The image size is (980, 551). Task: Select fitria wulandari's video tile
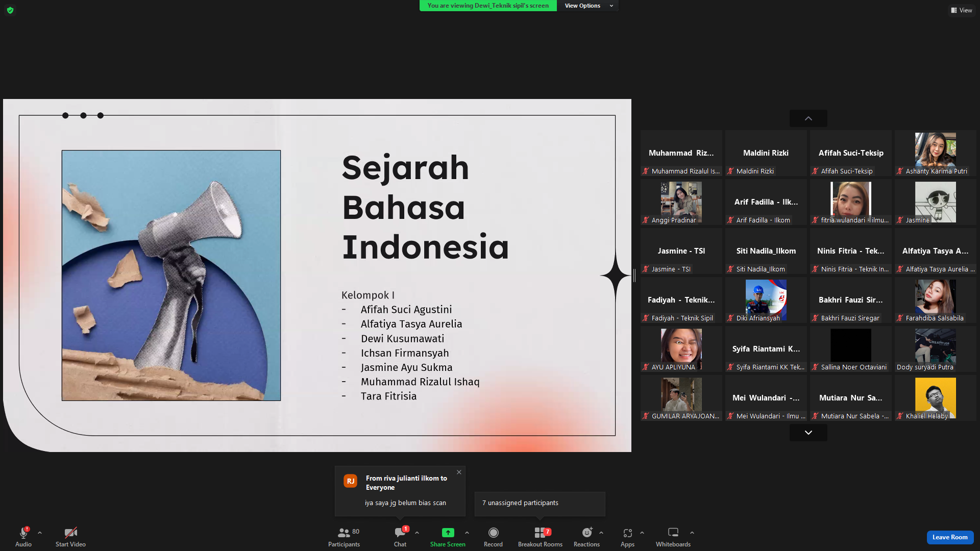point(851,202)
